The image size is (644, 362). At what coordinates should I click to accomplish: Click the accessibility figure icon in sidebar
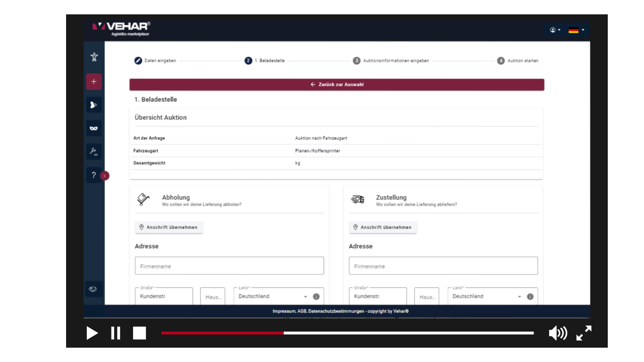pos(94,57)
